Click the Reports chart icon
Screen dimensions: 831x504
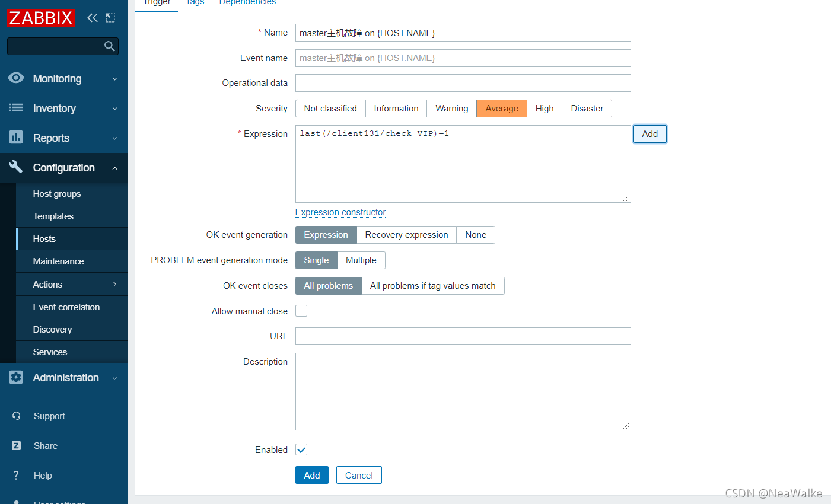pyautogui.click(x=16, y=138)
